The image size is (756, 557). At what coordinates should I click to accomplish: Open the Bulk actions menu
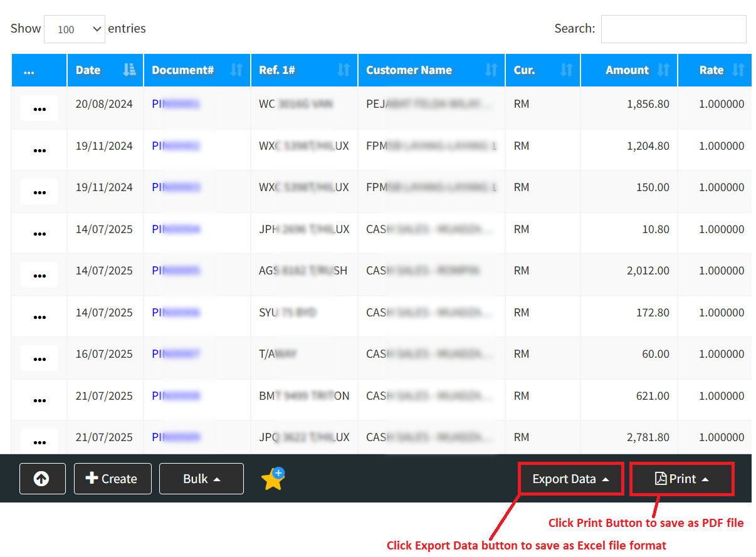(201, 479)
